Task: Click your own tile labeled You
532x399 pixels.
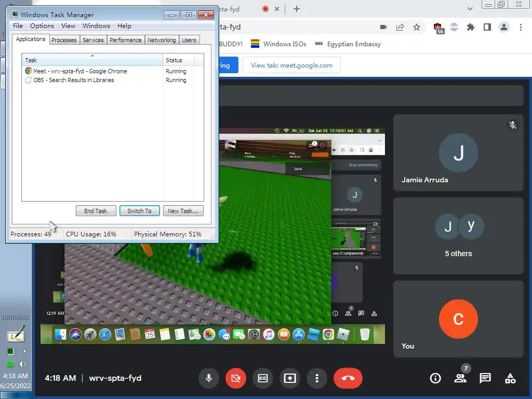Action: pos(458,319)
